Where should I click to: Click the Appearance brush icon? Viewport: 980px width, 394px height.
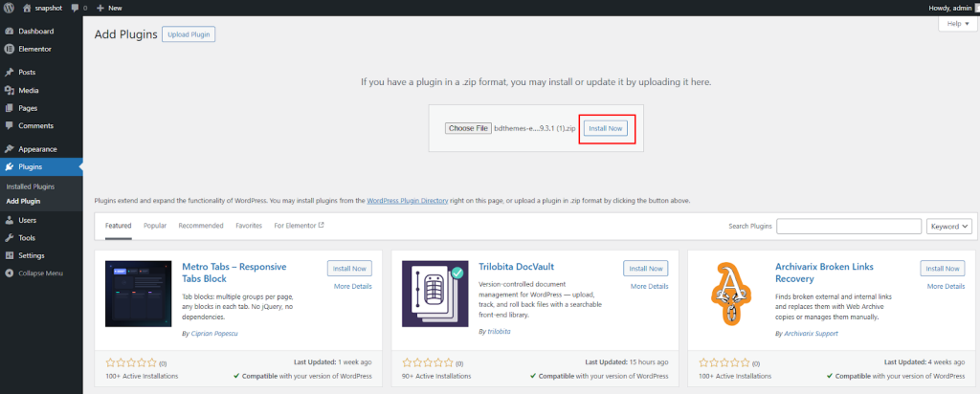(10, 149)
